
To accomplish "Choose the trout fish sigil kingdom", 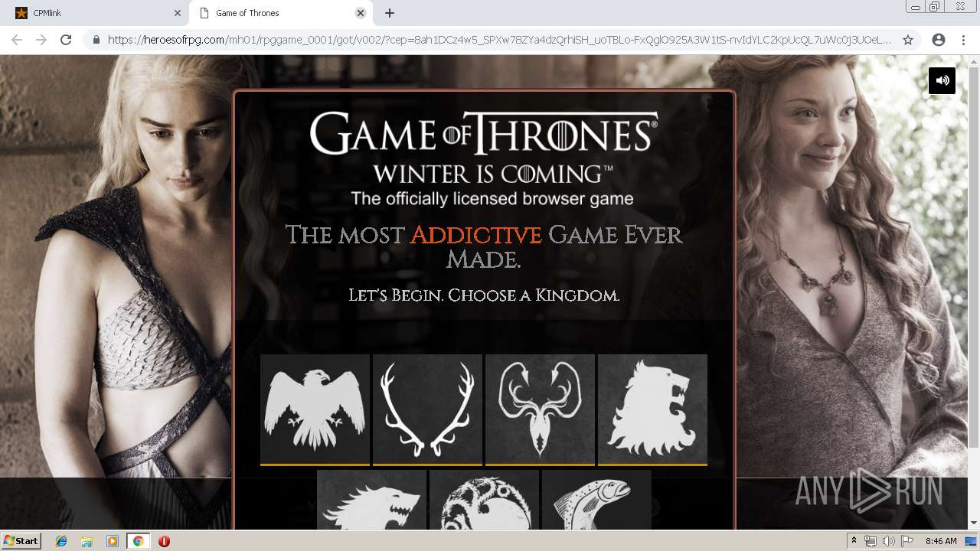I will [x=596, y=500].
